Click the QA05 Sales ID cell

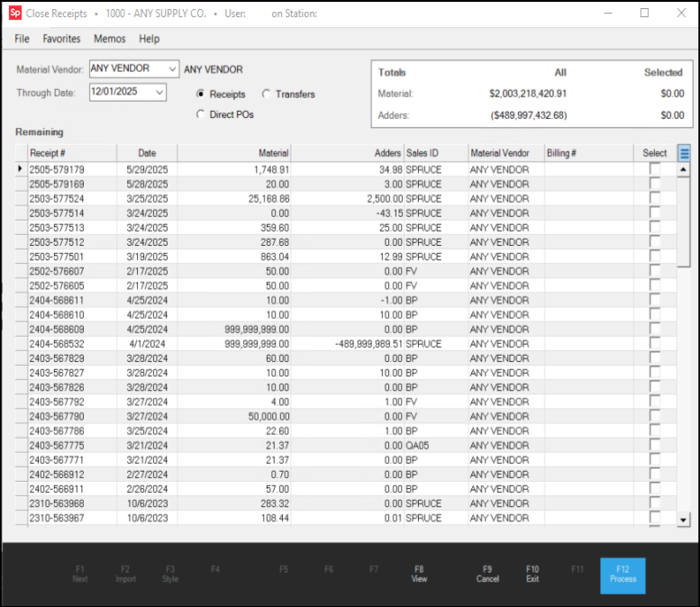[436, 446]
